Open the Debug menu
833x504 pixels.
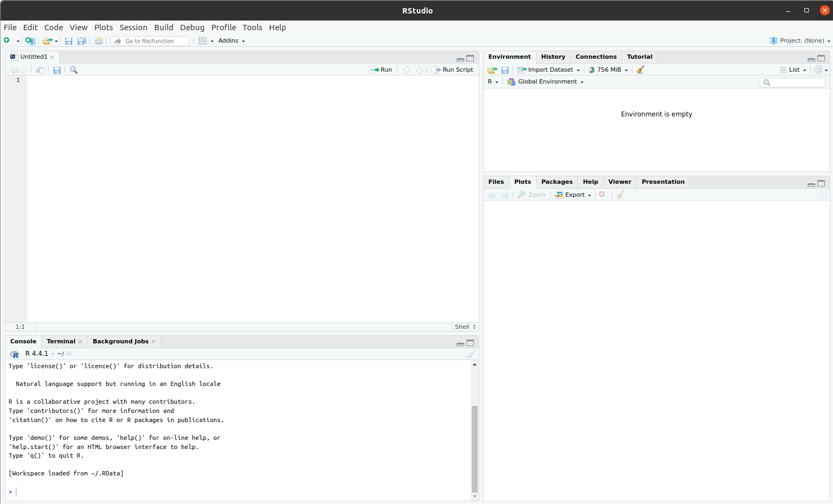pos(192,27)
